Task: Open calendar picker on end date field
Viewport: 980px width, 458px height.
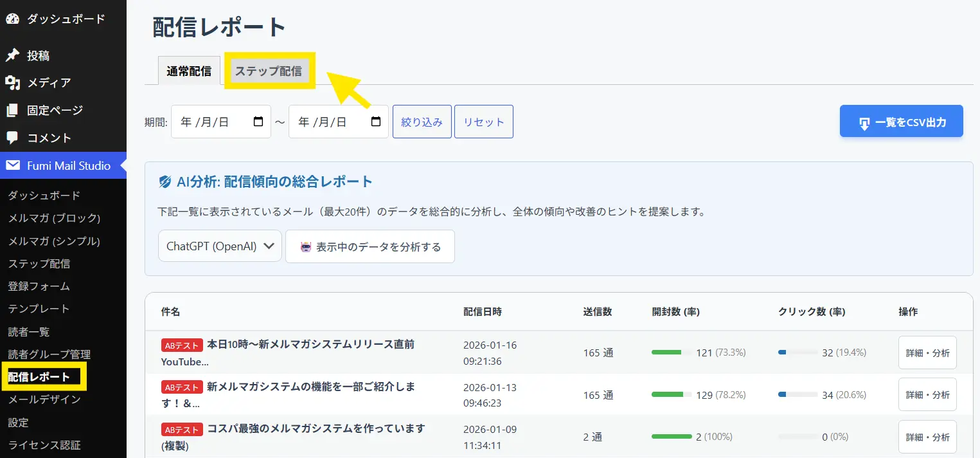Action: tap(376, 122)
